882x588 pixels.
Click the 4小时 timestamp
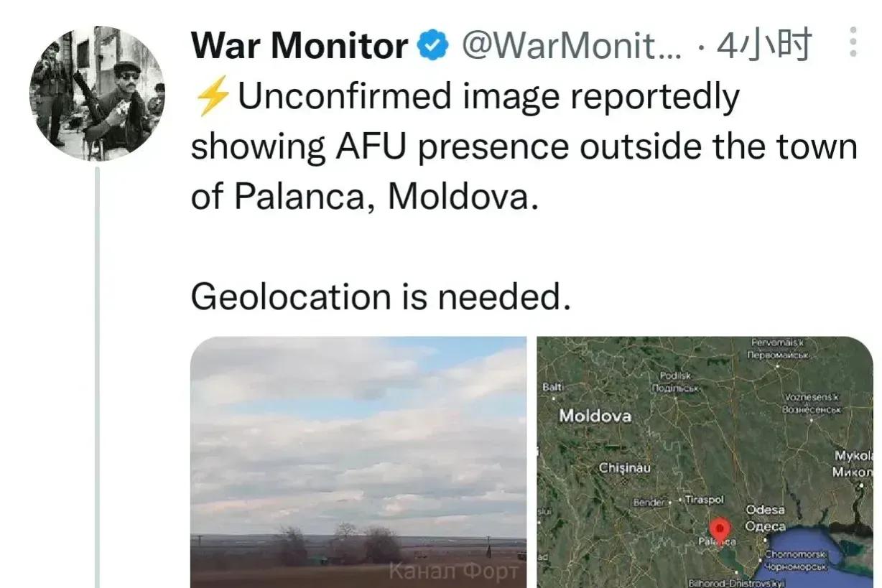(x=764, y=46)
